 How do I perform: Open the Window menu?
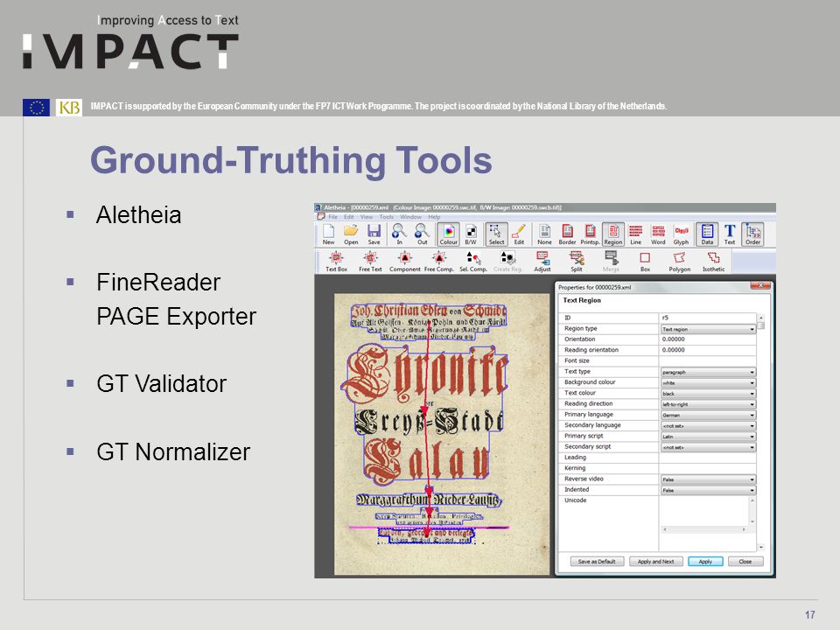coord(410,217)
